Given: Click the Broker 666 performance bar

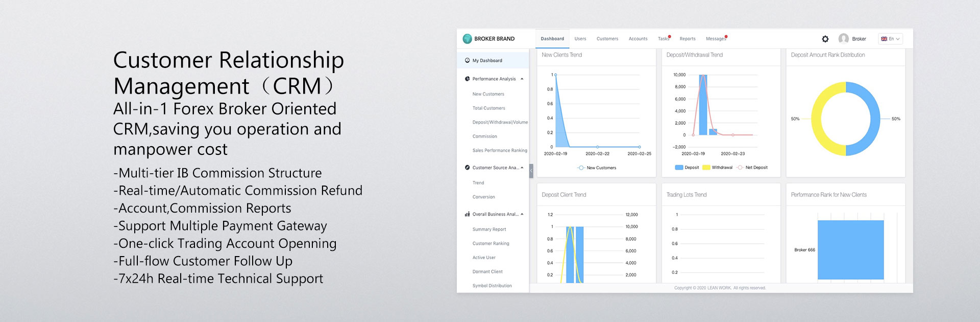Looking at the screenshot, I should point(850,250).
